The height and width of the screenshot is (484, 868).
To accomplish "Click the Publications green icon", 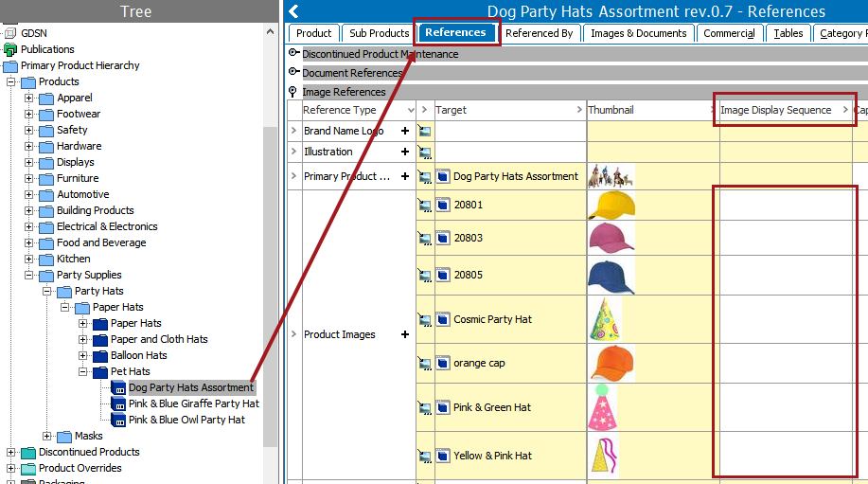I will 10,49.
